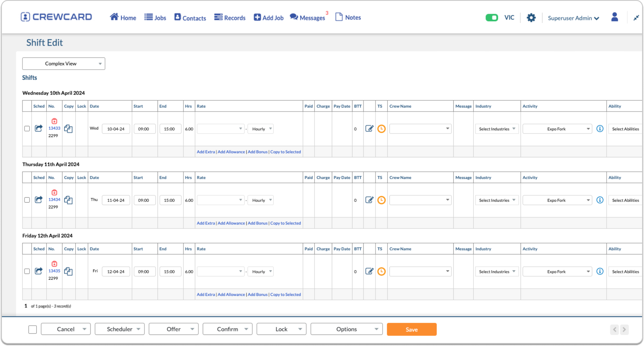Click the blue info icon next to Expo Fork
This screenshot has width=644, height=346.
tap(600, 129)
